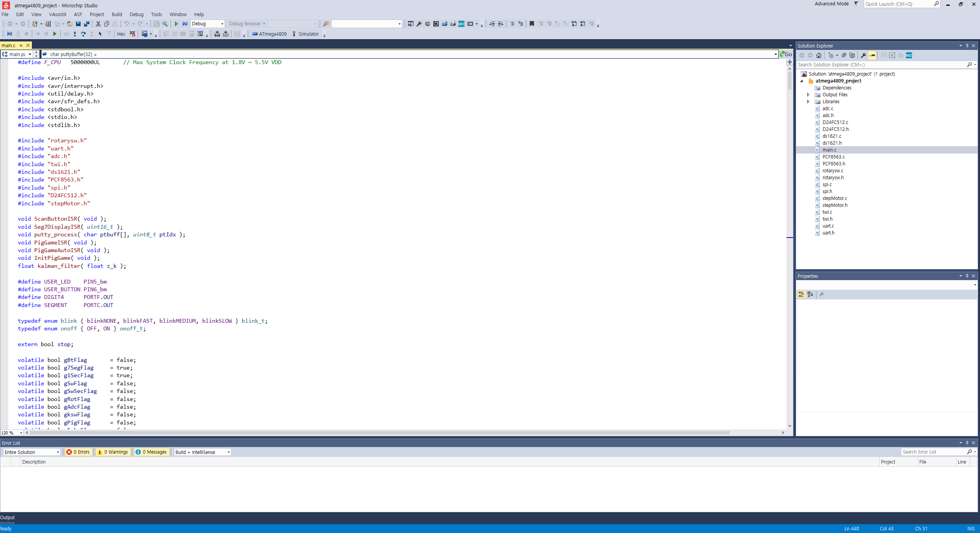This screenshot has height=533, width=980.
Task: Toggle the Hex display button
Action: coord(121,34)
